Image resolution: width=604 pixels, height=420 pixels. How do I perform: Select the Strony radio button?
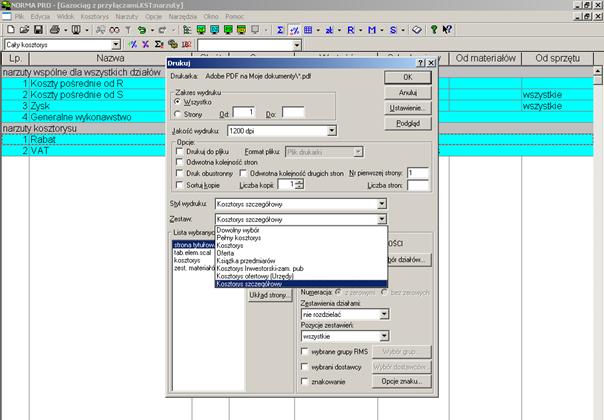click(180, 113)
